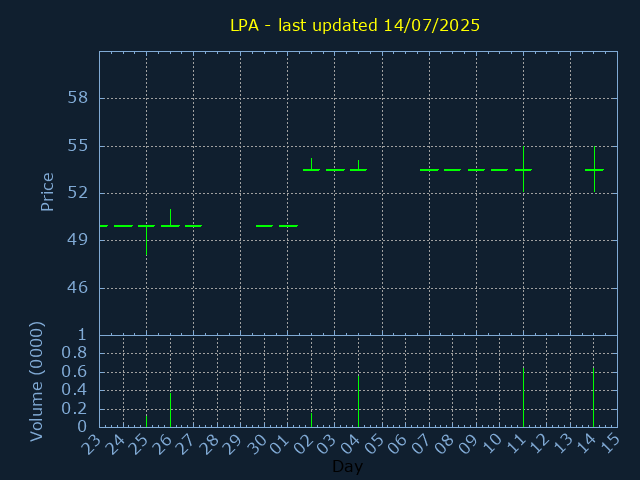Click day label 23 on x-axis
This screenshot has height=480, width=640.
pyautogui.click(x=91, y=444)
